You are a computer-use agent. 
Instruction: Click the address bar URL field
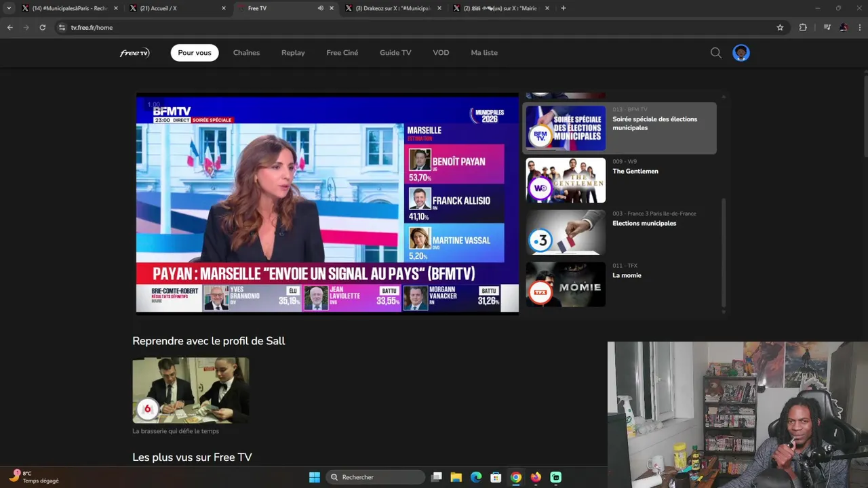point(420,27)
